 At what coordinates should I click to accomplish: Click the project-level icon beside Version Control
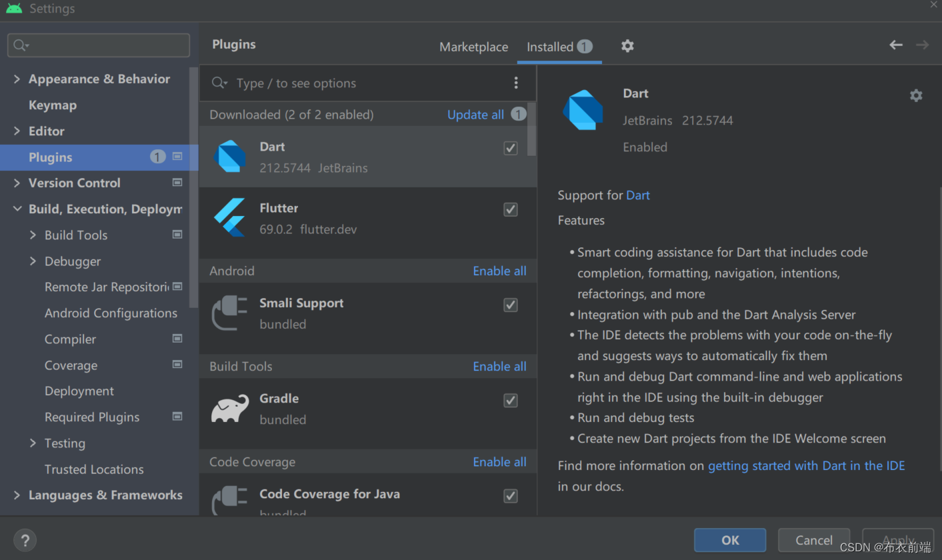tap(177, 183)
